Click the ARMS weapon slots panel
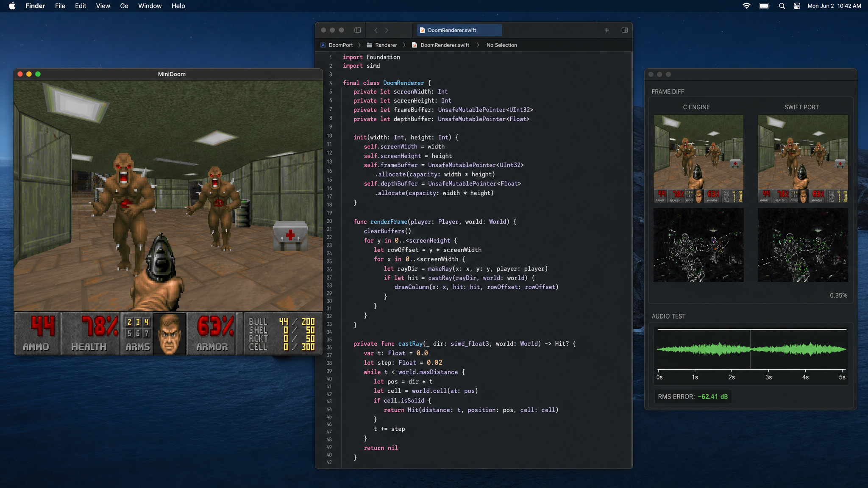 [137, 333]
